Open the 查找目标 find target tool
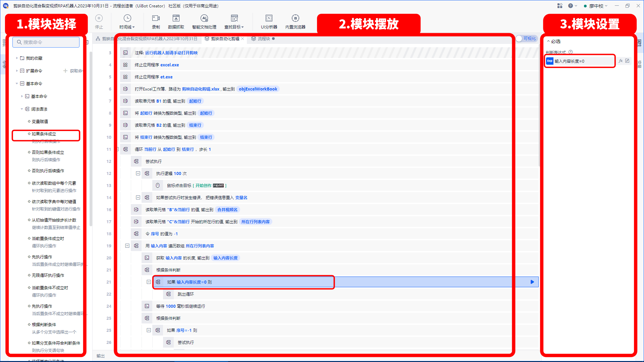The width and height of the screenshot is (644, 362). pyautogui.click(x=234, y=21)
